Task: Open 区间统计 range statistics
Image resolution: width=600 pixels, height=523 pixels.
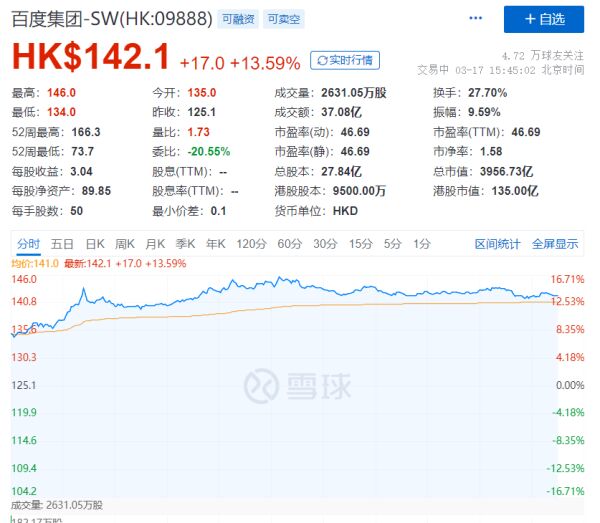Action: point(497,243)
